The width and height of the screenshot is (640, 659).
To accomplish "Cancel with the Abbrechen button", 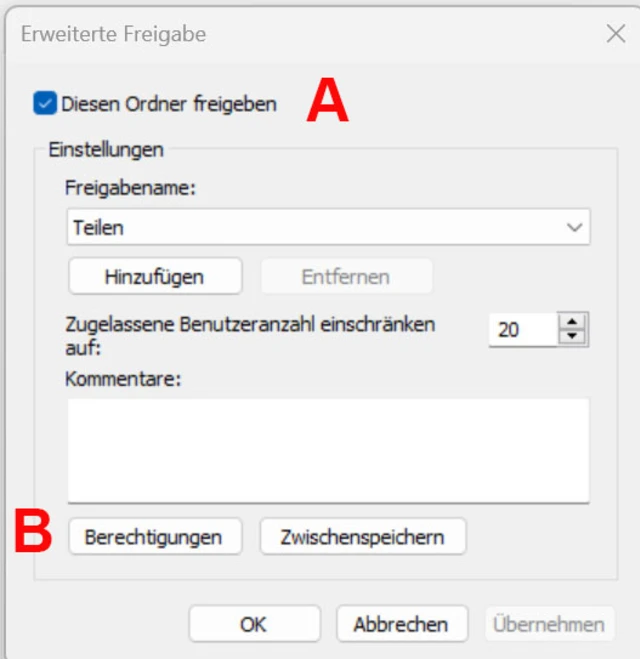I will tap(400, 624).
